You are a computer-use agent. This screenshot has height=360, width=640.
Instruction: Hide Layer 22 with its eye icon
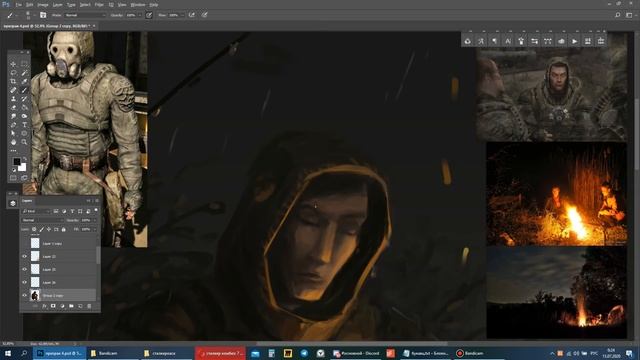click(x=24, y=257)
